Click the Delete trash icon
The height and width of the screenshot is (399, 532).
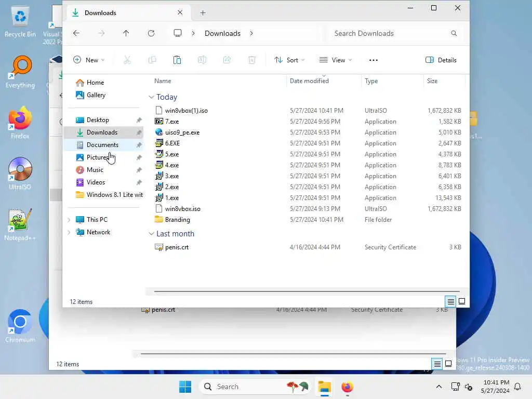(x=252, y=60)
